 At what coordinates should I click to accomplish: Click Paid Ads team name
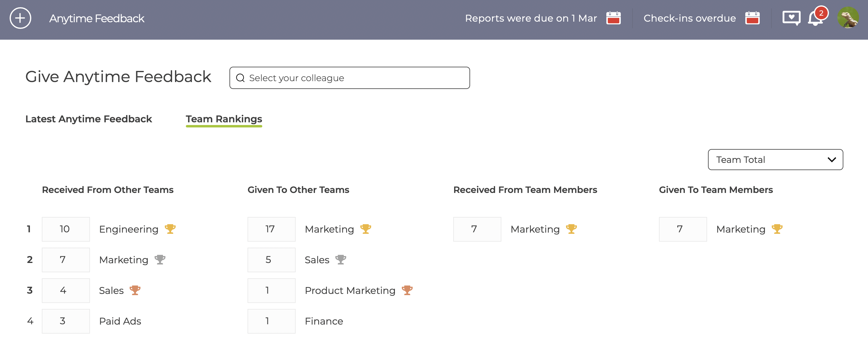point(120,321)
